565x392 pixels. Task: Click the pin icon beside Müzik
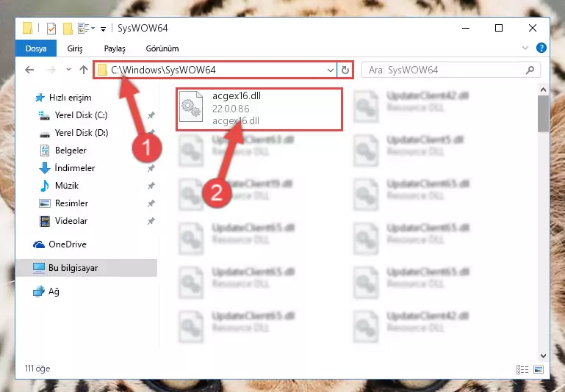tap(151, 186)
